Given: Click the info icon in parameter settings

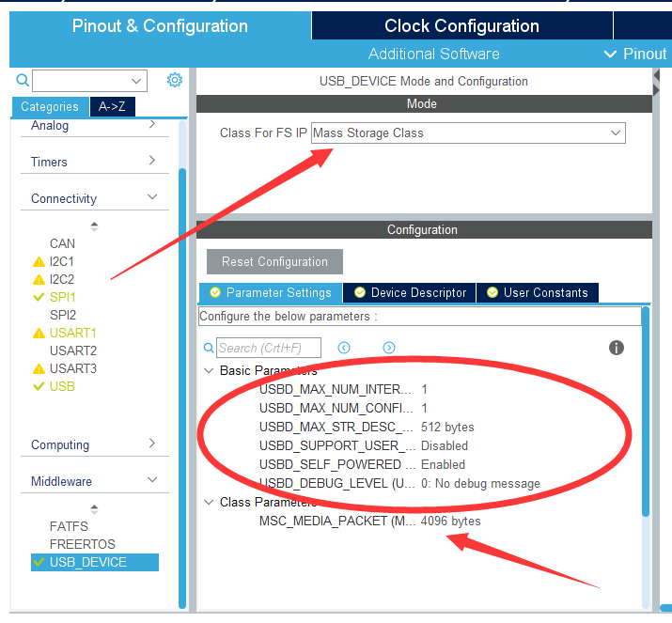Looking at the screenshot, I should [617, 348].
